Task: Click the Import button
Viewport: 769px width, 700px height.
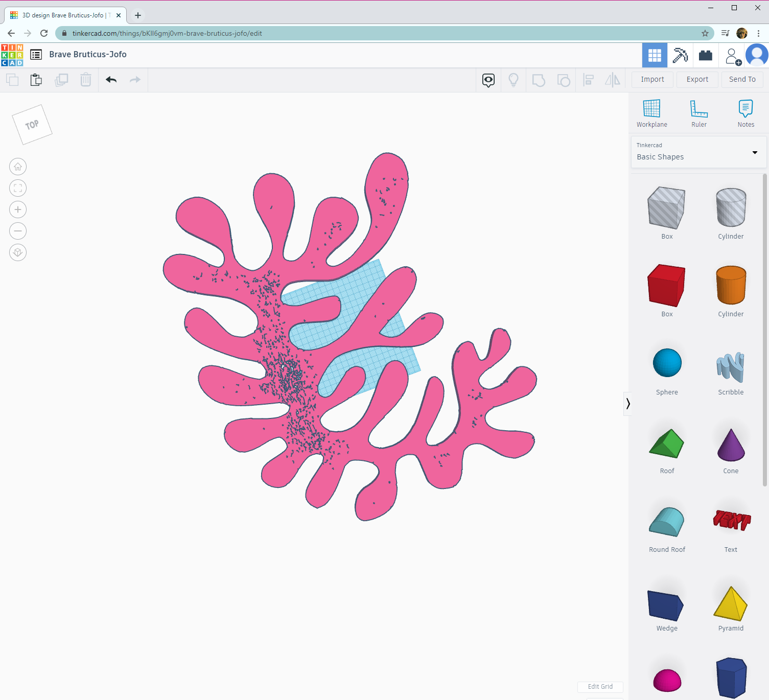Action: pyautogui.click(x=653, y=79)
